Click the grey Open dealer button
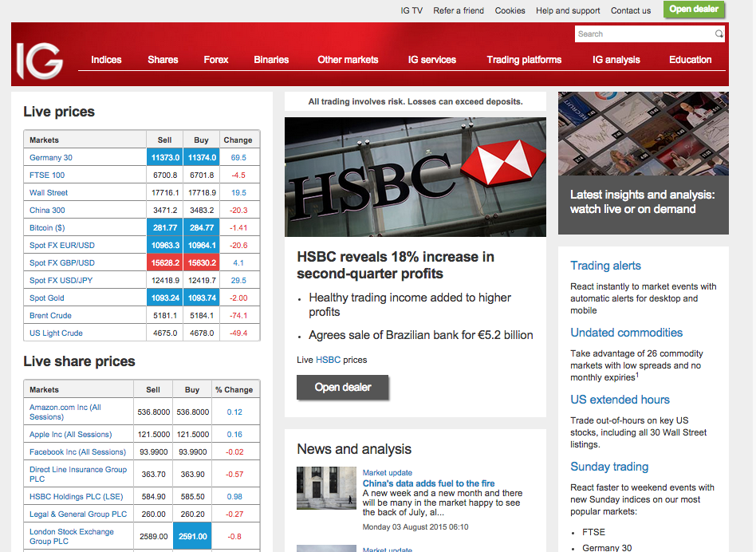The width and height of the screenshot is (756, 552). [x=342, y=388]
